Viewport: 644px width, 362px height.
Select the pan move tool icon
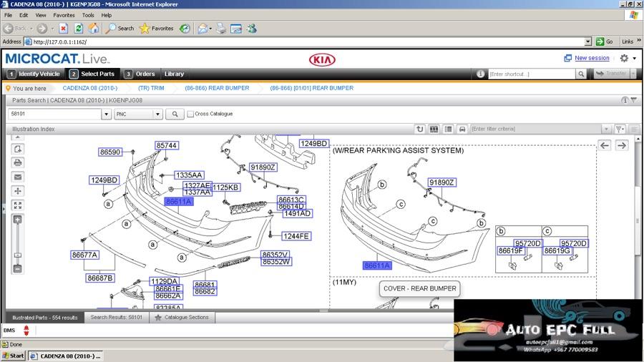pos(18,191)
